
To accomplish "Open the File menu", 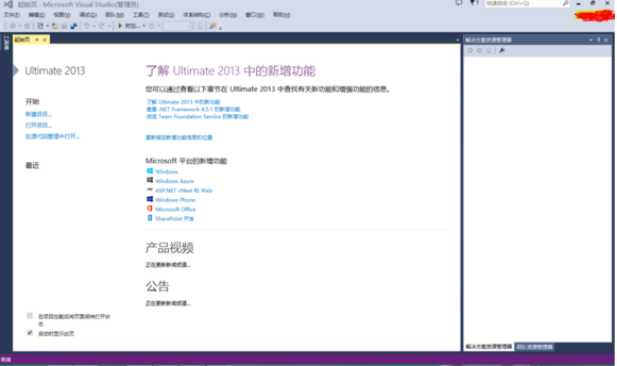I will (x=12, y=15).
